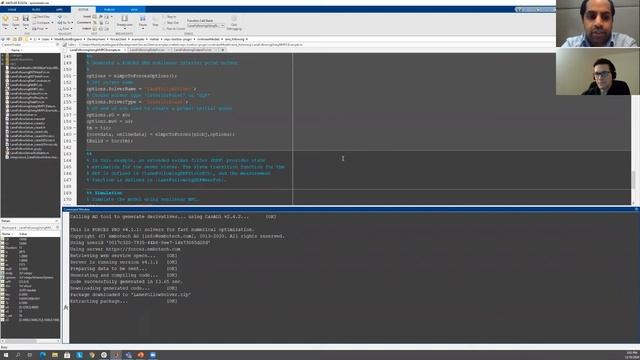Open the New file dropdown arrow

(x=5, y=29)
